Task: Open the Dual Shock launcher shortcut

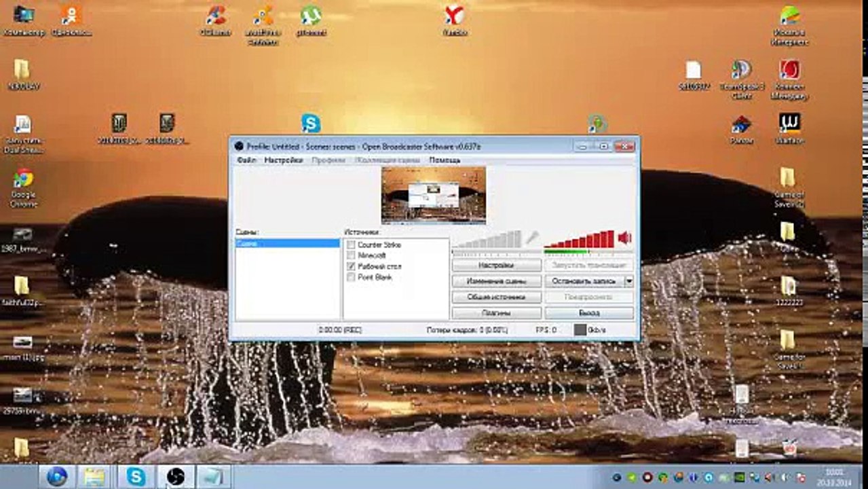Action: click(23, 133)
